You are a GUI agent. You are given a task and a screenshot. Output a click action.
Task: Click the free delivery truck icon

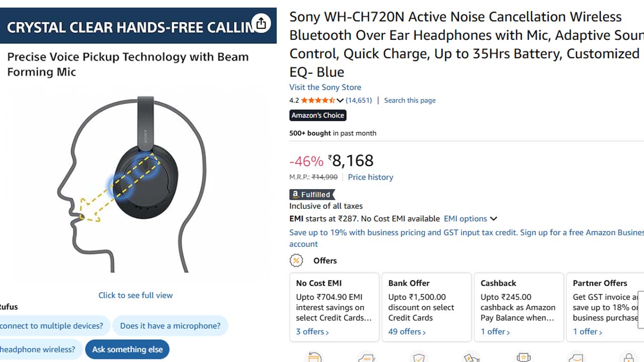367,357
